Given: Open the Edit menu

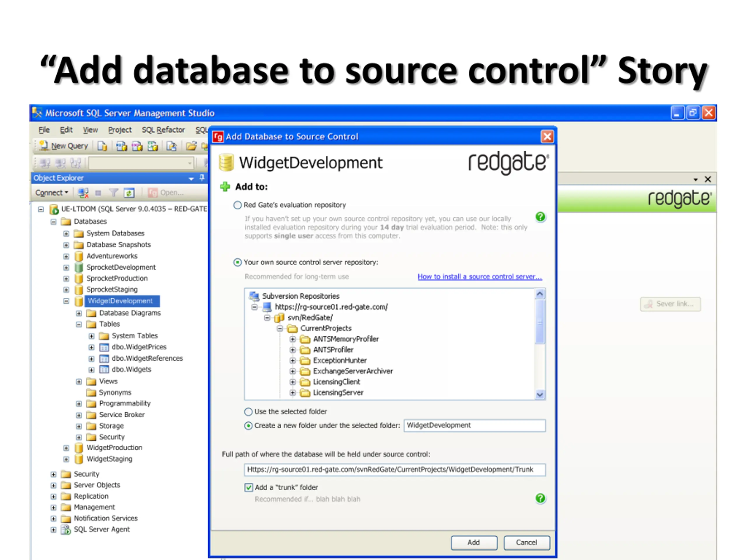Looking at the screenshot, I should pyautogui.click(x=66, y=130).
